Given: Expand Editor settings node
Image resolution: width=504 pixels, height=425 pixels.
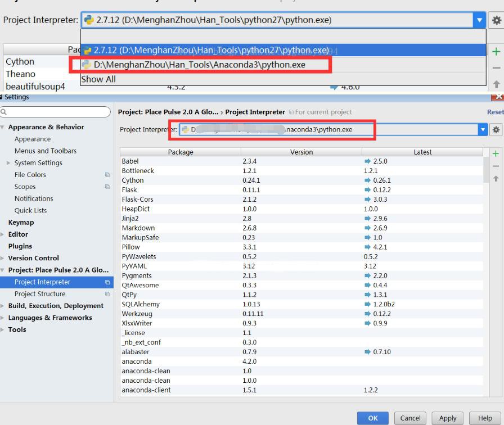Looking at the screenshot, I should click(2, 234).
